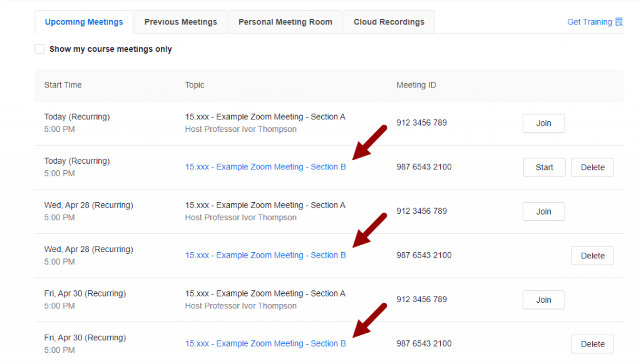Select the Upcoming Meetings tab

click(x=83, y=21)
